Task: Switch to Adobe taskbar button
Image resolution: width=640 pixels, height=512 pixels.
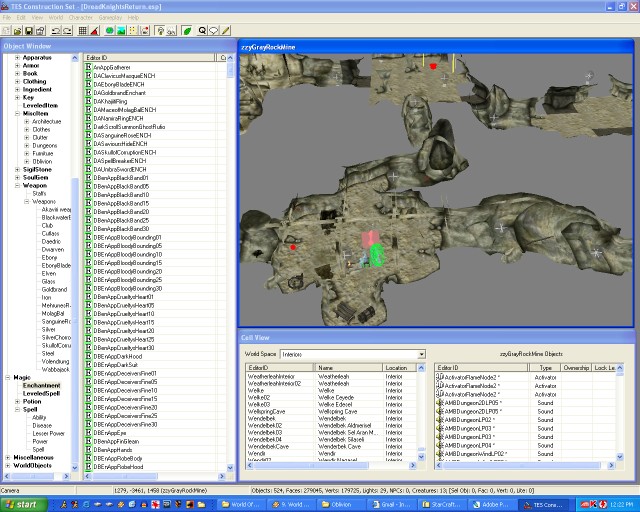Action: (x=491, y=505)
